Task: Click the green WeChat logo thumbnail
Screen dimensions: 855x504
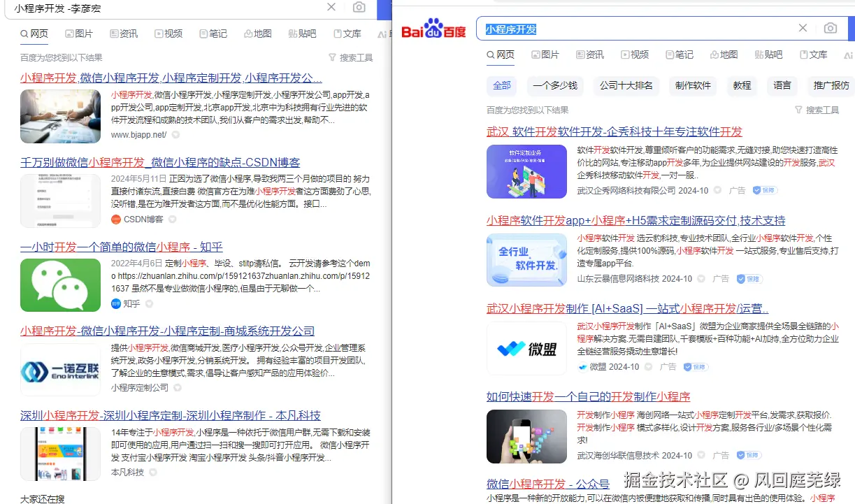Action: [x=60, y=285]
